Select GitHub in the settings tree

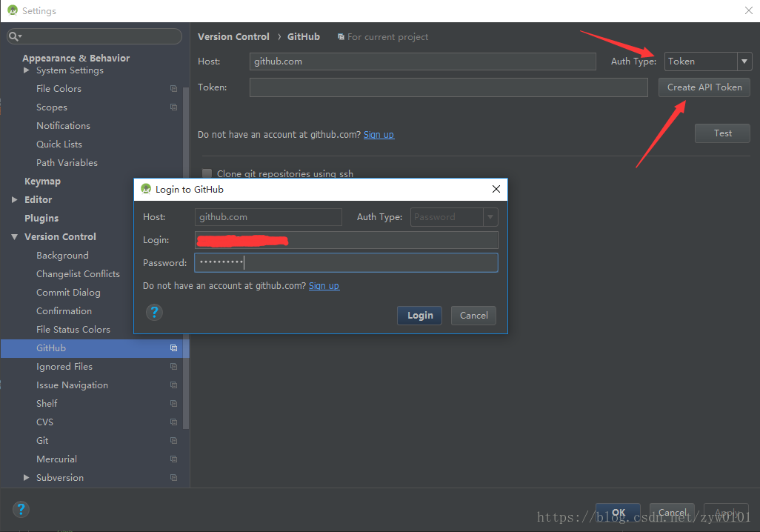click(51, 348)
